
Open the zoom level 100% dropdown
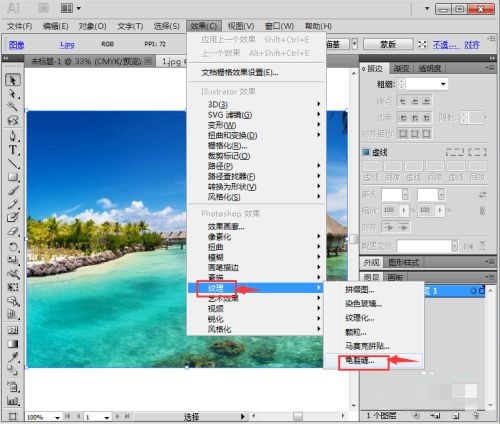pos(57,417)
